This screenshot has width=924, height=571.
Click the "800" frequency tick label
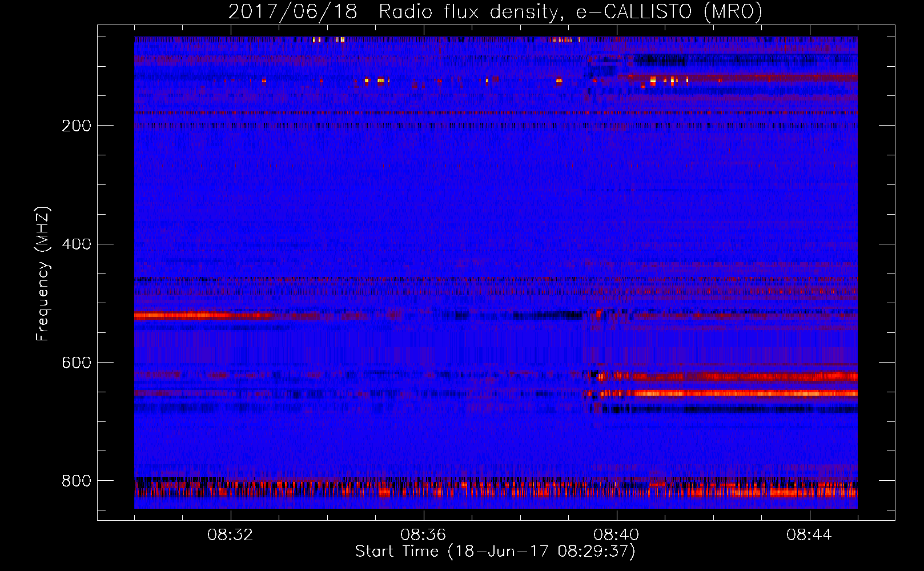click(x=77, y=481)
